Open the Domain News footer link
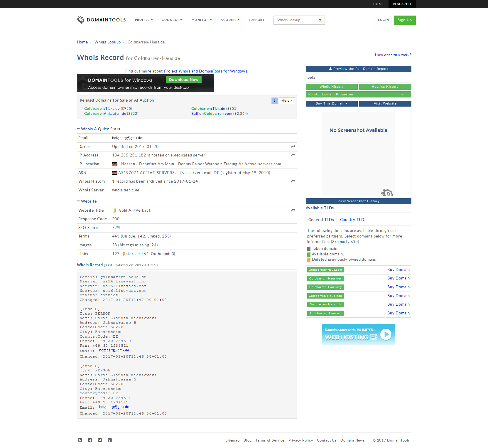 coord(352,440)
